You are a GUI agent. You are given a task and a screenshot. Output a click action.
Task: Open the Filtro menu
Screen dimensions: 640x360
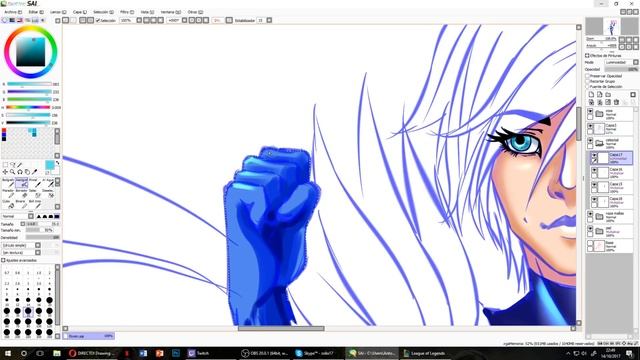(x=127, y=12)
